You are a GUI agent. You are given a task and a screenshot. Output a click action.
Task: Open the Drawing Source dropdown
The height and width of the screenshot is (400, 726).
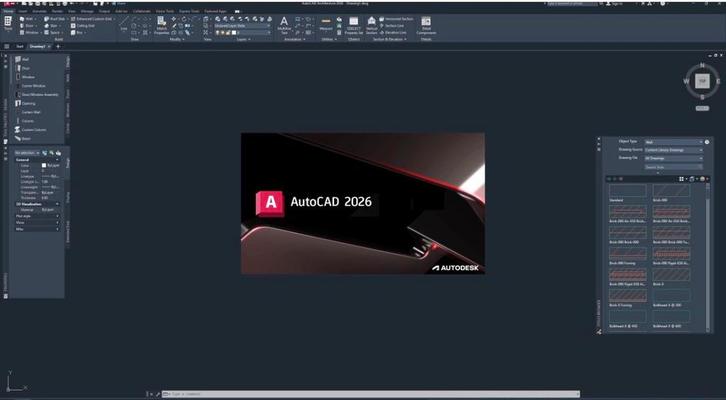[x=673, y=150]
